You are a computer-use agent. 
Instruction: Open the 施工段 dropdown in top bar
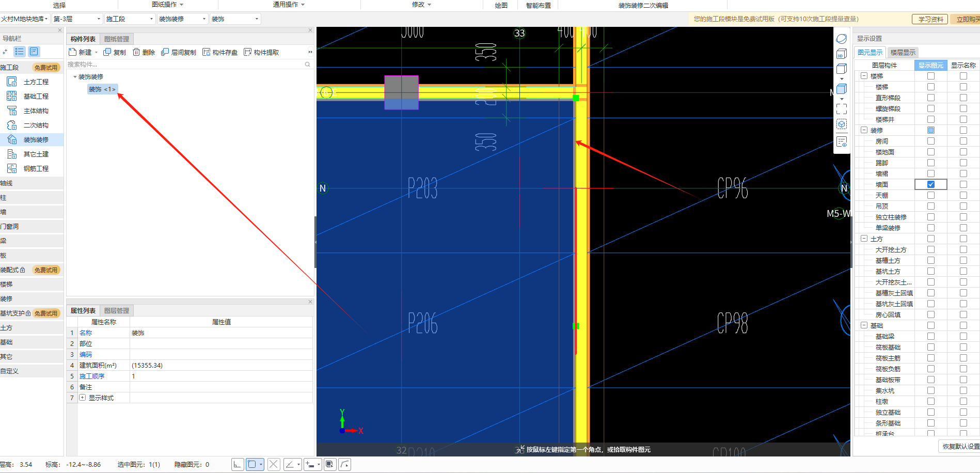coord(130,19)
